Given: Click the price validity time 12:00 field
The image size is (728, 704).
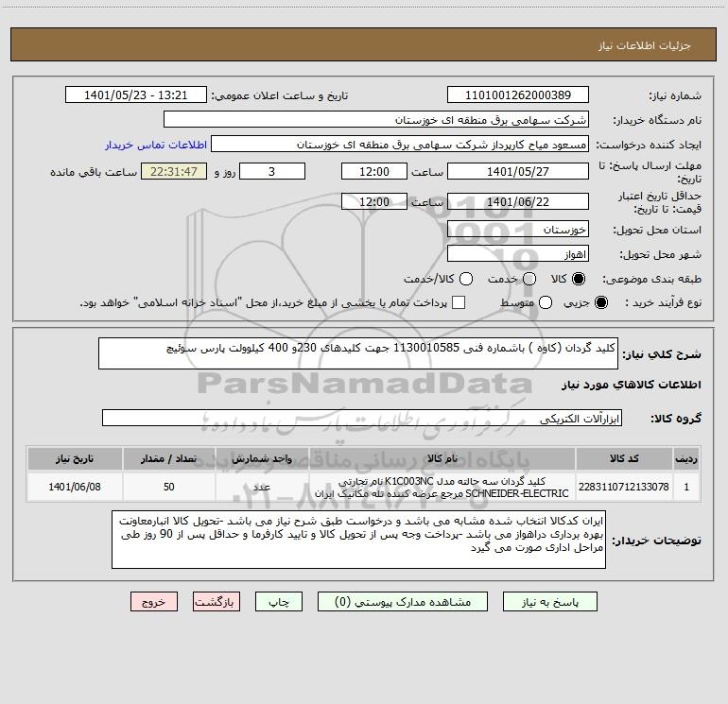Looking at the screenshot, I should [374, 202].
